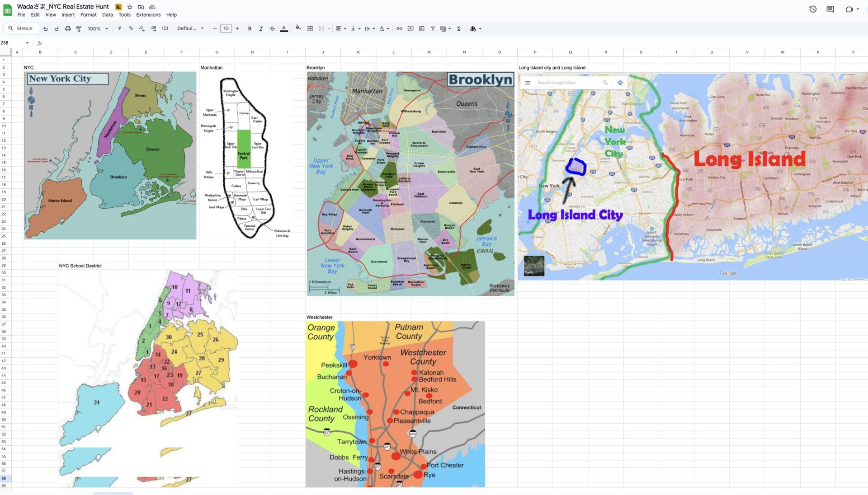
Task: Check the cloud document status icon
Action: [x=152, y=7]
